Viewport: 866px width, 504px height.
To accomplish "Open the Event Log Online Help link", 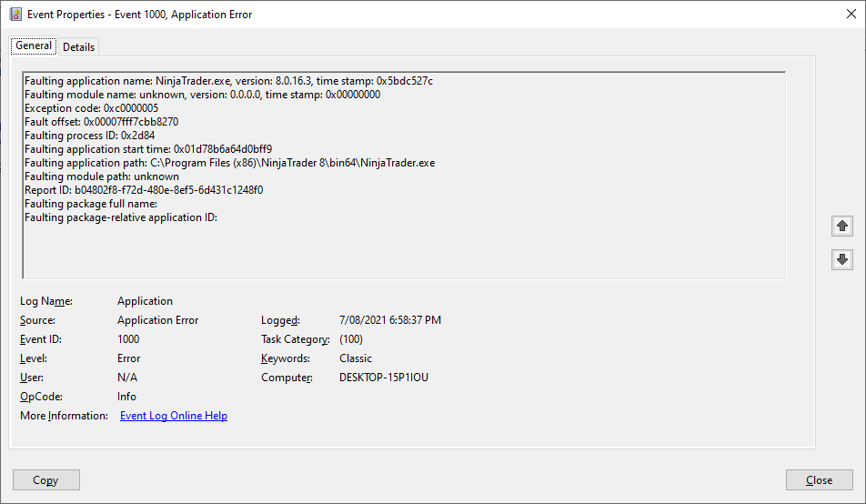I will click(x=174, y=416).
